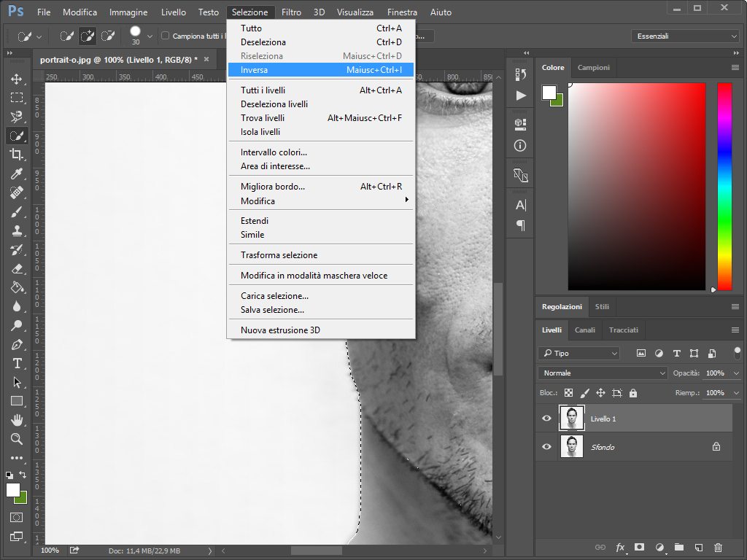The width and height of the screenshot is (747, 560).
Task: Click the rainbow hue slider strip
Action: tap(724, 186)
